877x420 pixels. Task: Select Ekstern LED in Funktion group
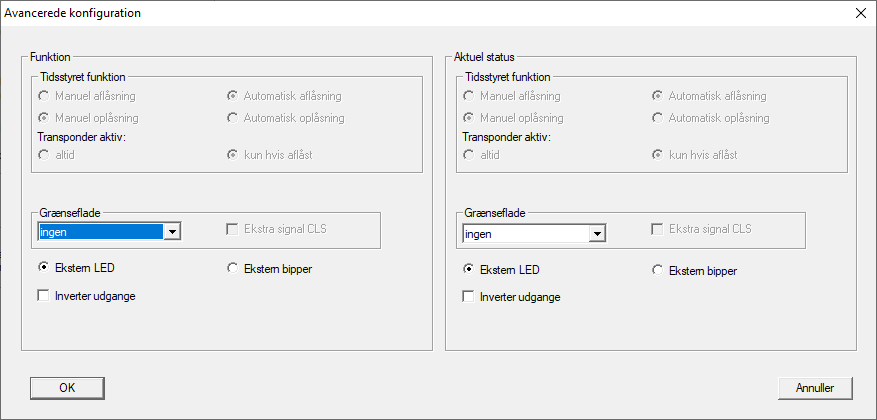click(x=44, y=268)
